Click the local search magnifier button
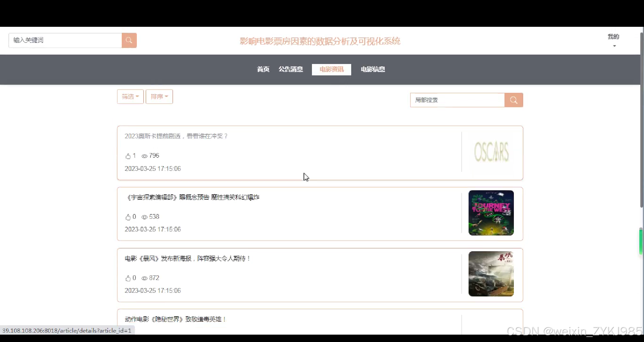Viewport: 644px width, 342px height. click(x=514, y=100)
